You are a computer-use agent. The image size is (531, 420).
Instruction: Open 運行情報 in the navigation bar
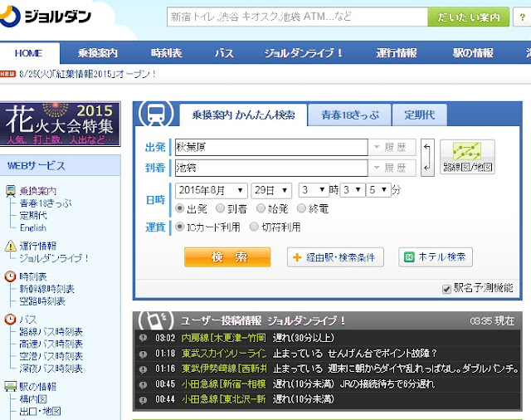(x=397, y=53)
